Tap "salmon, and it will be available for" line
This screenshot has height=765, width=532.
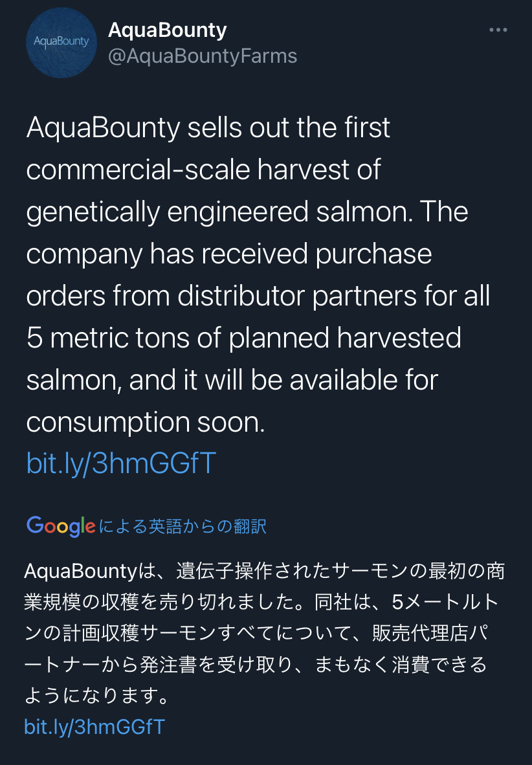click(232, 380)
